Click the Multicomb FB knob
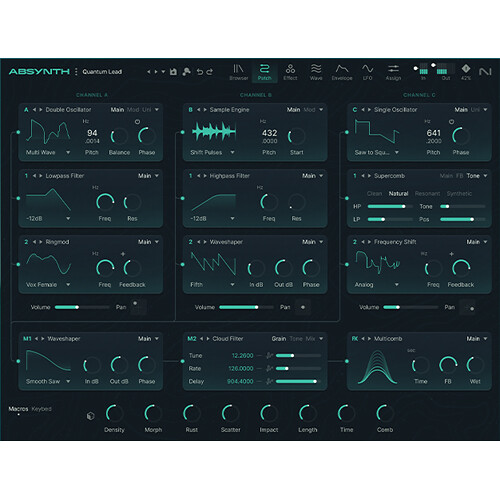Image resolution: width=500 pixels, height=500 pixels. pos(448,365)
